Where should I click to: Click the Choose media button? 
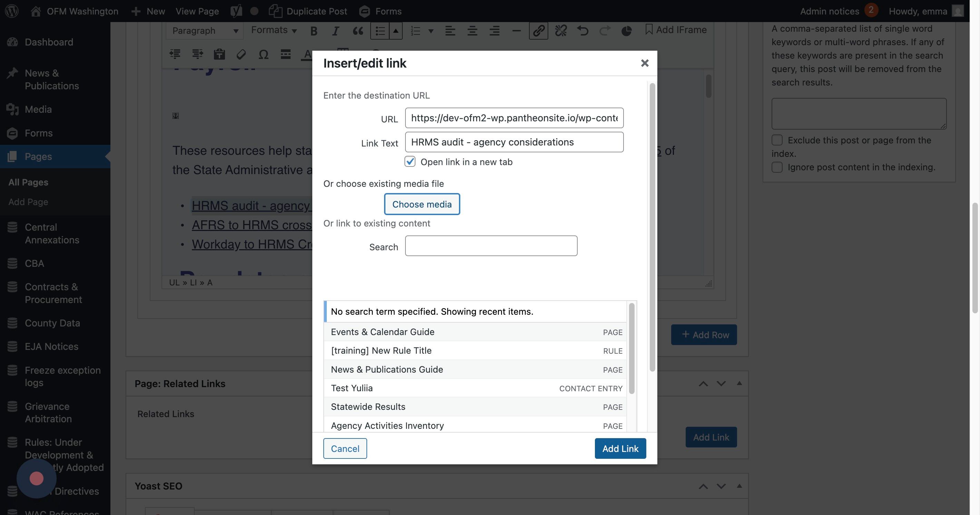(422, 204)
